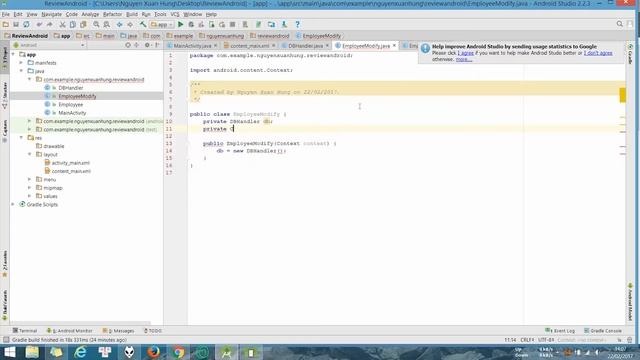The width and height of the screenshot is (640, 360).
Task: Click the 'I don't agree' link
Action: click(x=598, y=53)
